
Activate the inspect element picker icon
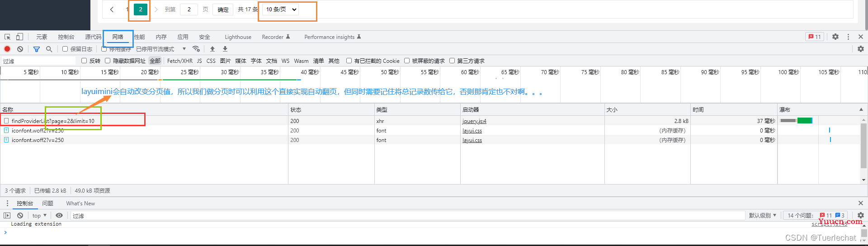(x=8, y=37)
